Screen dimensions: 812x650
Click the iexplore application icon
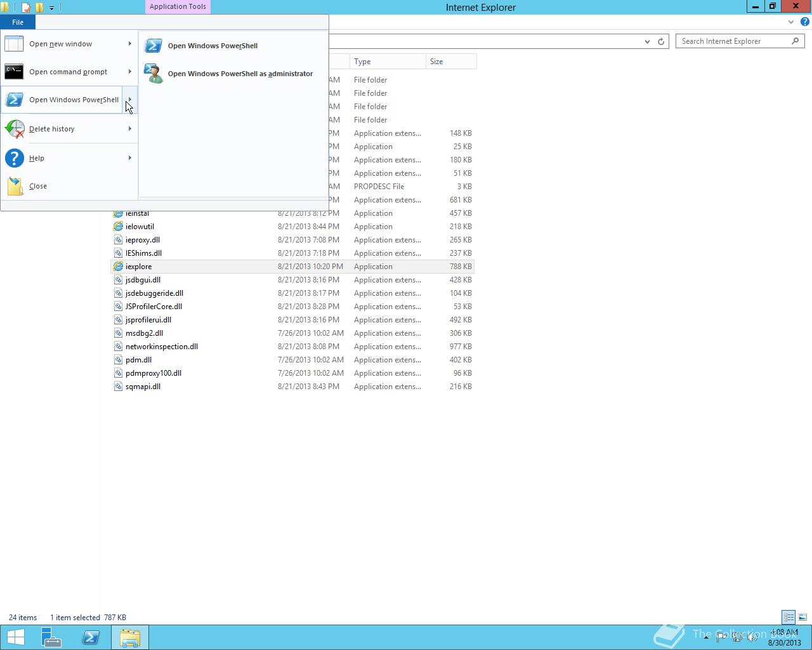tap(118, 267)
